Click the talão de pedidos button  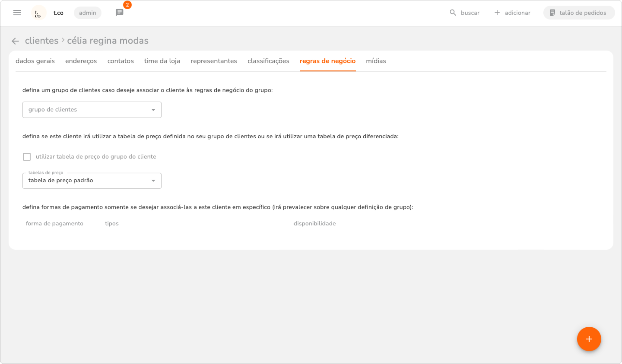pos(579,13)
